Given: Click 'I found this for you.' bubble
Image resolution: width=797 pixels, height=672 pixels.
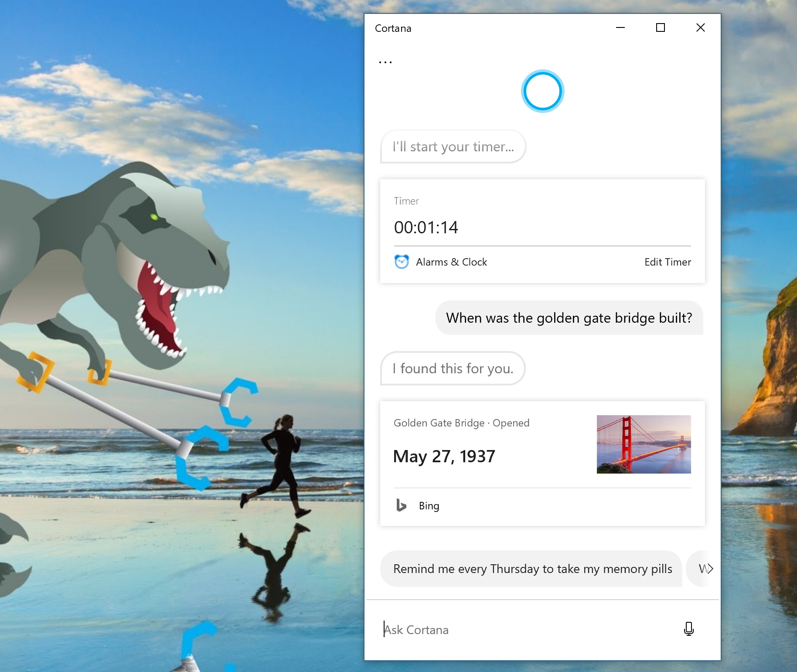Looking at the screenshot, I should click(453, 368).
